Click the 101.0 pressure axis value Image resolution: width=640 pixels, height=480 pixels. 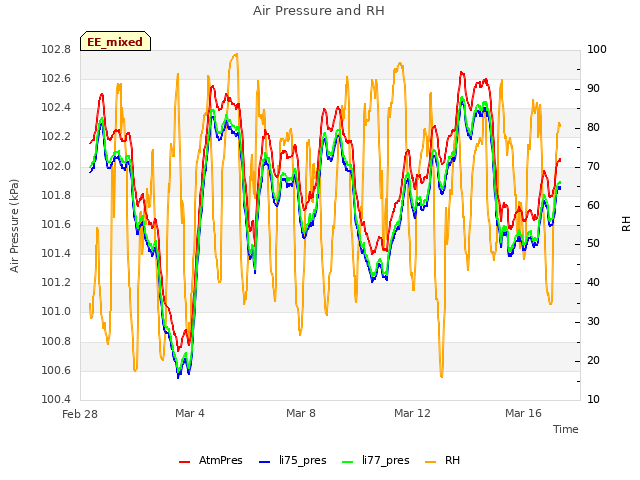point(56,312)
